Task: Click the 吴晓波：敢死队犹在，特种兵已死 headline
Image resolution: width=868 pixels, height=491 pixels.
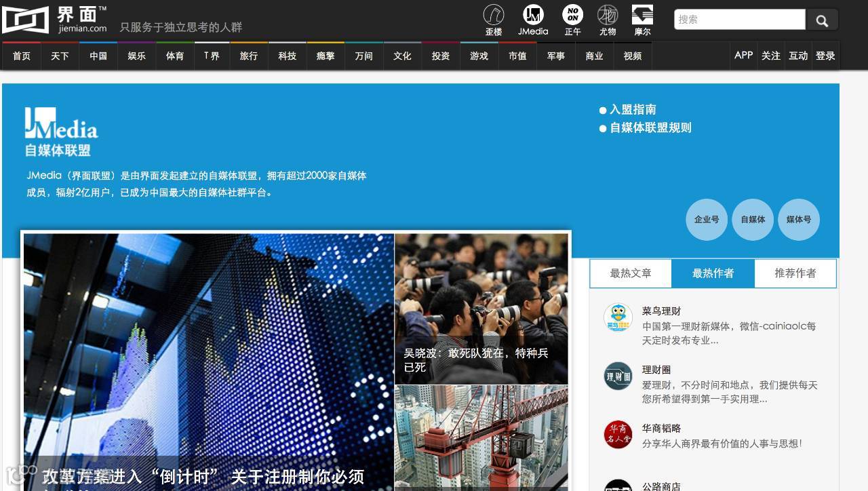Action: coord(476,360)
